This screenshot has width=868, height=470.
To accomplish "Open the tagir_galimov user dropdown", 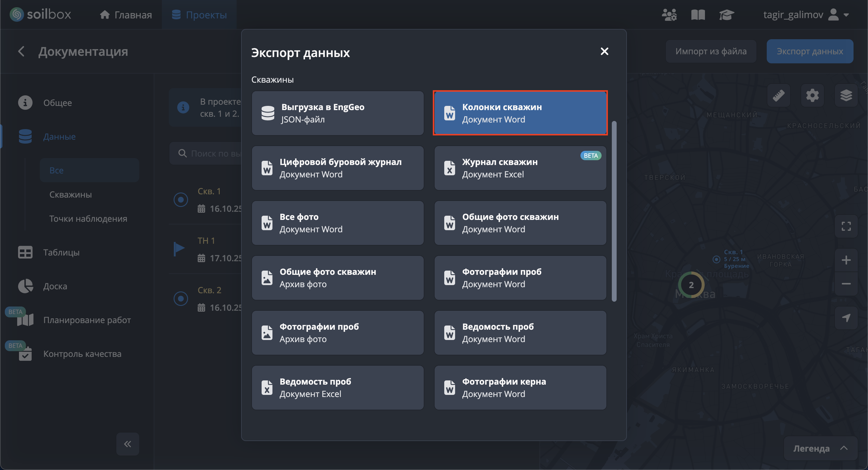I will [805, 15].
